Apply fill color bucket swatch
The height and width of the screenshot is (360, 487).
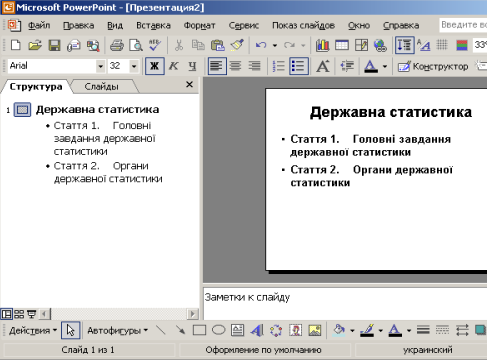339,330
